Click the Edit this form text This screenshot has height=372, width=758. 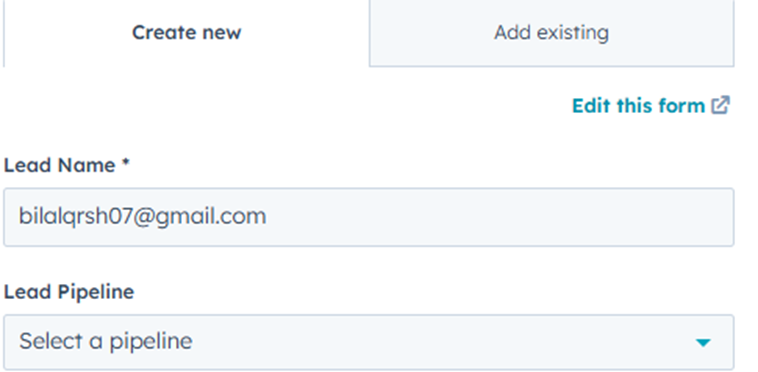[639, 105]
